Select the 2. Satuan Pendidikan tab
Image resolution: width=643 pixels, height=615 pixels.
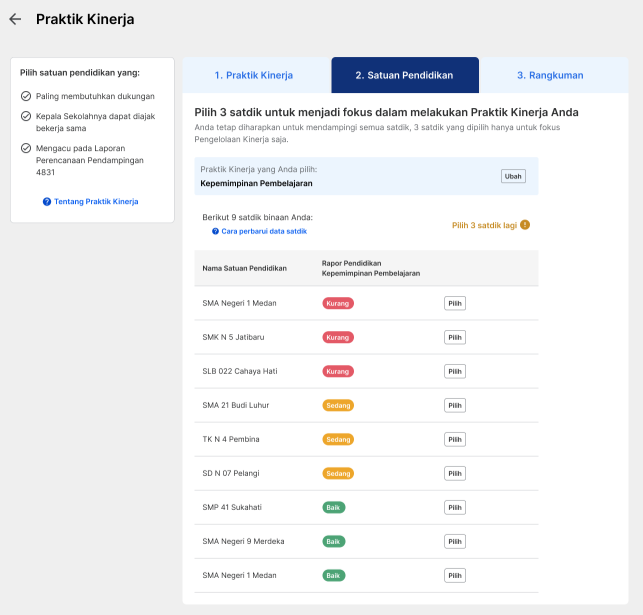click(x=405, y=75)
